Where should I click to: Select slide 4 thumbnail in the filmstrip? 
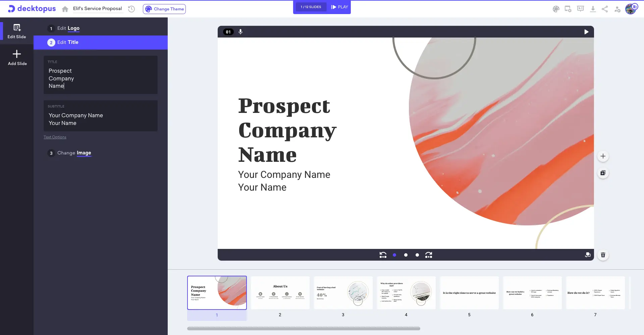406,293
